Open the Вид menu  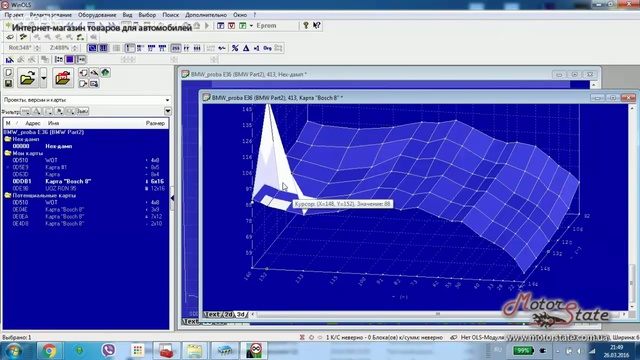tap(127, 15)
